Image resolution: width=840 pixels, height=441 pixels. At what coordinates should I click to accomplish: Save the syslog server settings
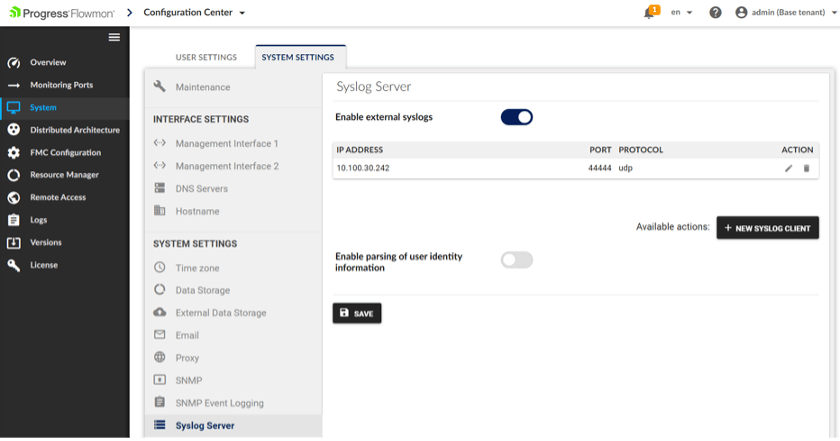pos(357,313)
